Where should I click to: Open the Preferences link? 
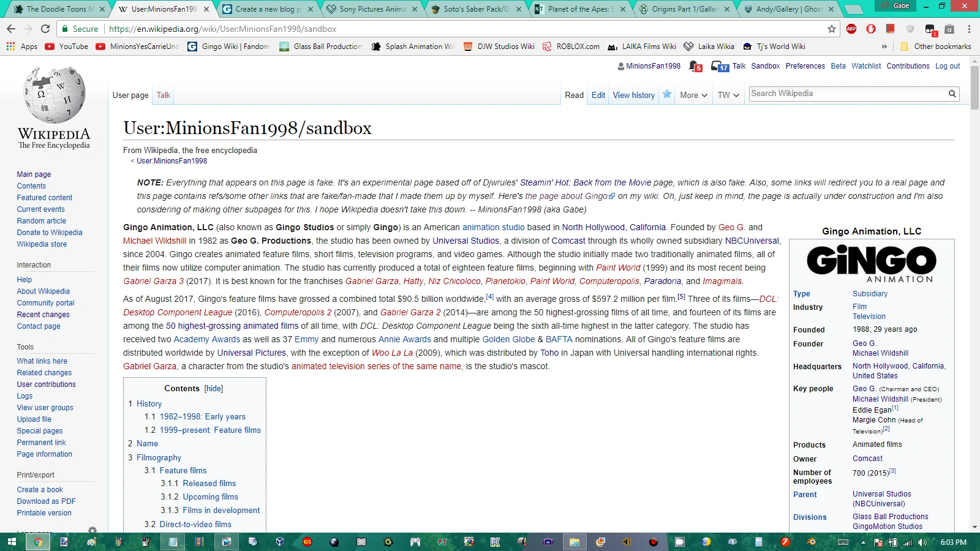[x=805, y=66]
